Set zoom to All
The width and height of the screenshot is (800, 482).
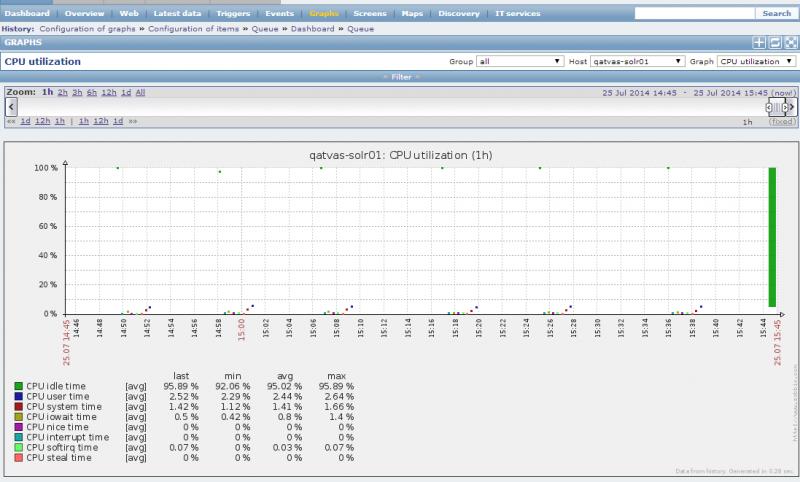pos(140,92)
